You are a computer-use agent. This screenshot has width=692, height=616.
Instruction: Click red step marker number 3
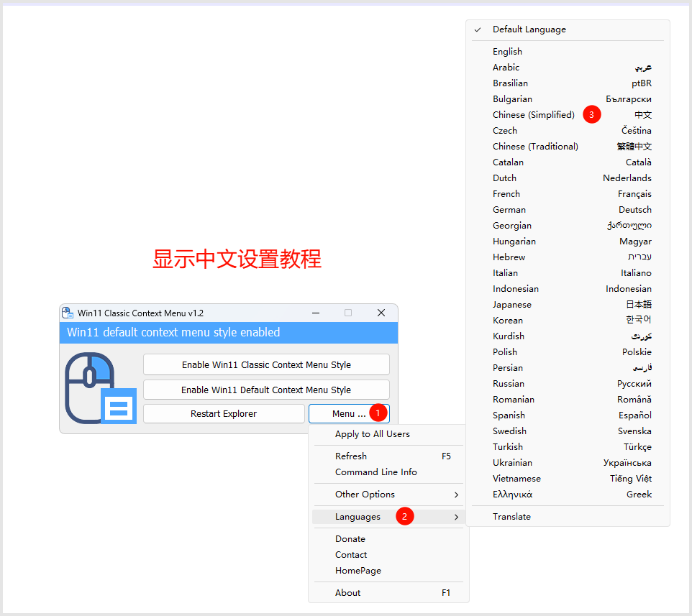(591, 115)
